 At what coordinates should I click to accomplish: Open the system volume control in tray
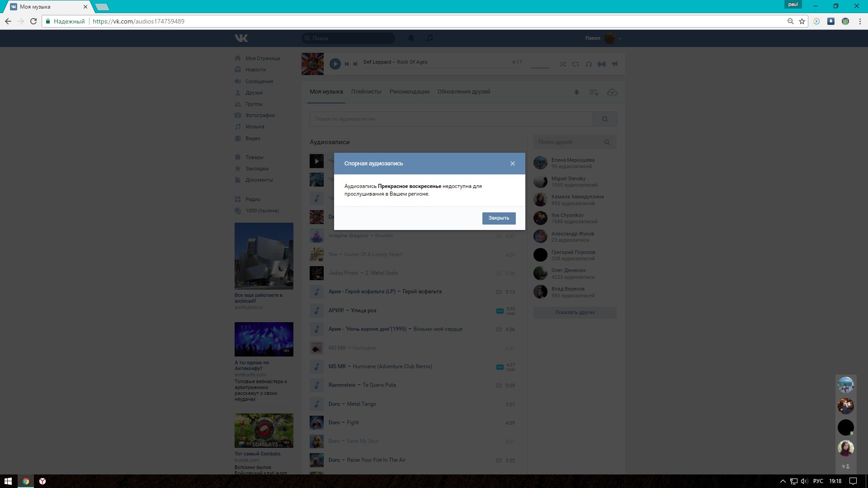[x=804, y=481]
